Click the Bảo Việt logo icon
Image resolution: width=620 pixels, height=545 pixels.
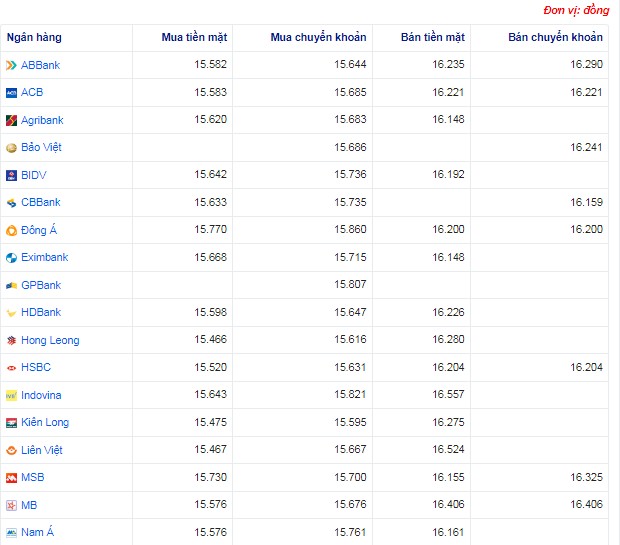[x=11, y=148]
